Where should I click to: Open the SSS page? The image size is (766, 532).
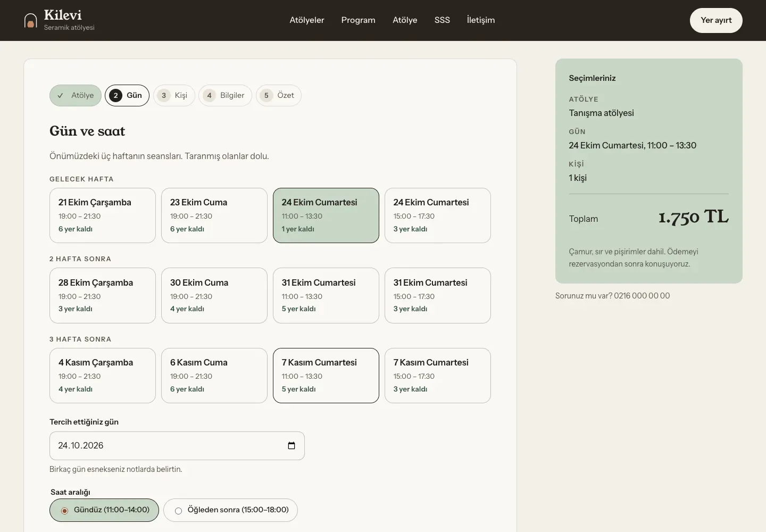click(x=442, y=20)
